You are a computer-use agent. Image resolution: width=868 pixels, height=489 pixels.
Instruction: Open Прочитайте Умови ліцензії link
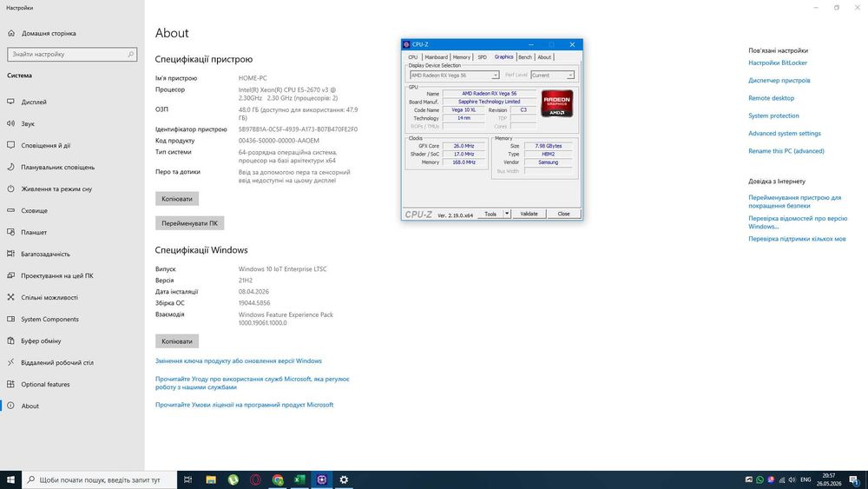244,405
